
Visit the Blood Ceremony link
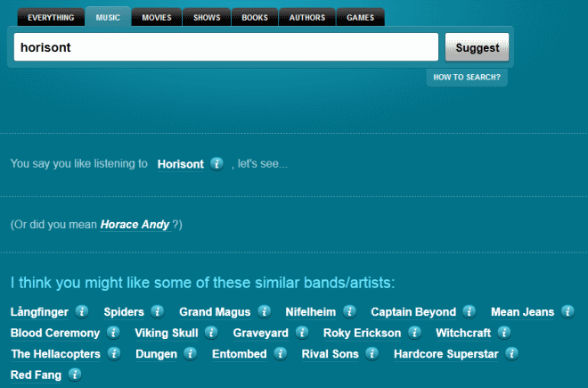55,333
